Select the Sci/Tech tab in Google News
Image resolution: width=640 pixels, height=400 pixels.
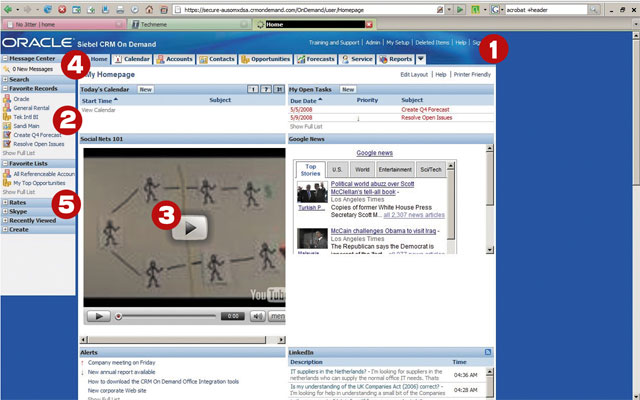point(431,170)
